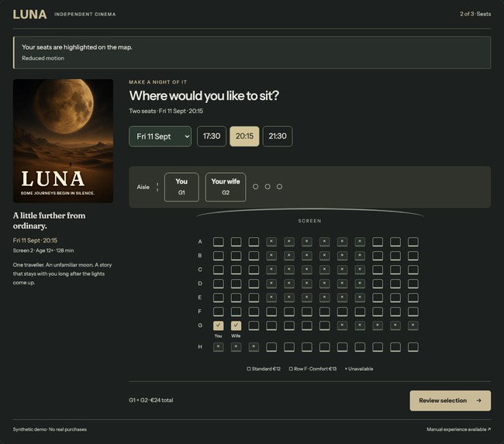Click unavailable seat G12 marked with x
This screenshot has height=444, width=504.
(x=413, y=325)
